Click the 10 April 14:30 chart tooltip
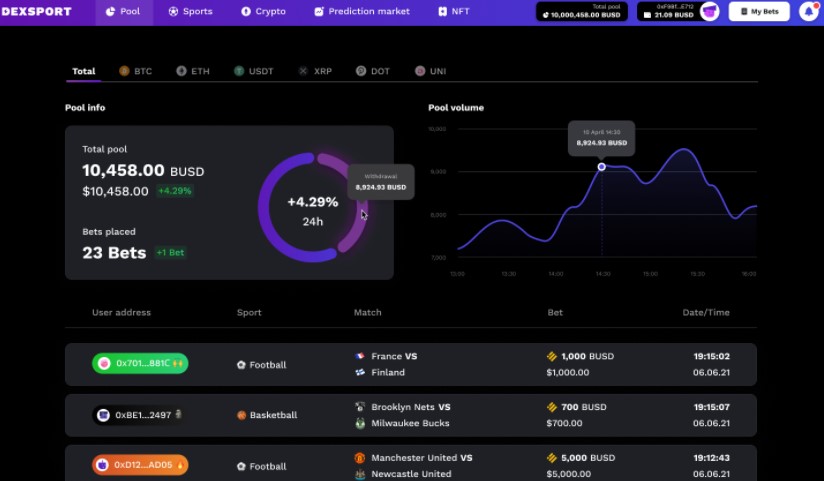The height and width of the screenshot is (481, 824). click(x=602, y=138)
